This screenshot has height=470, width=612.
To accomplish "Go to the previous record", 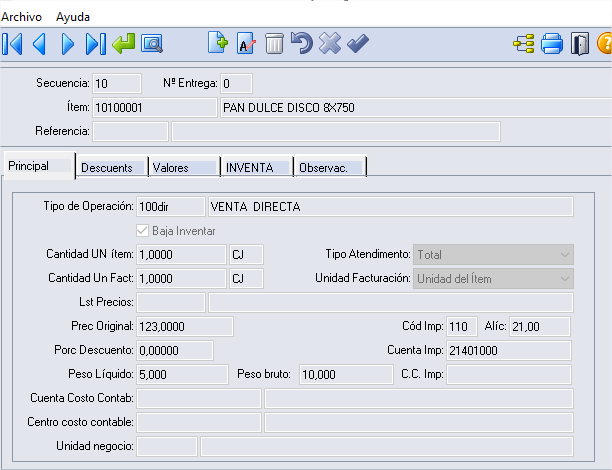I will 39,43.
